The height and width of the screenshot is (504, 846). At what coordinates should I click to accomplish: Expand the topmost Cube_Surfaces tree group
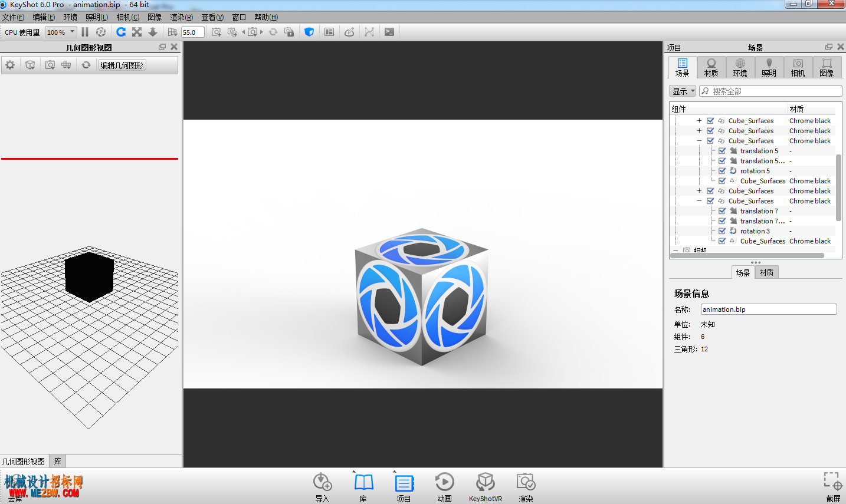coord(699,121)
